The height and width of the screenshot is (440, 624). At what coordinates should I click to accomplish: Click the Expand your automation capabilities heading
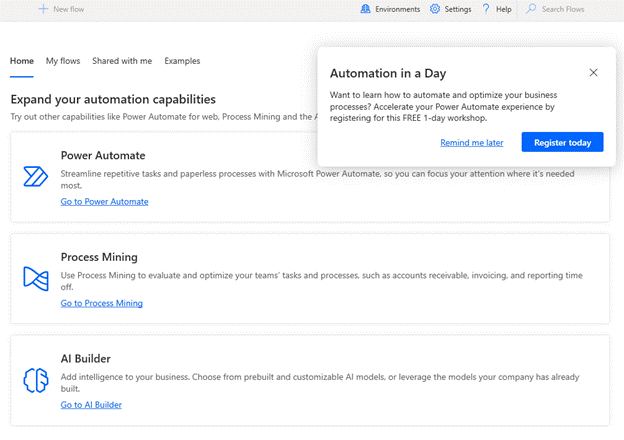113,99
